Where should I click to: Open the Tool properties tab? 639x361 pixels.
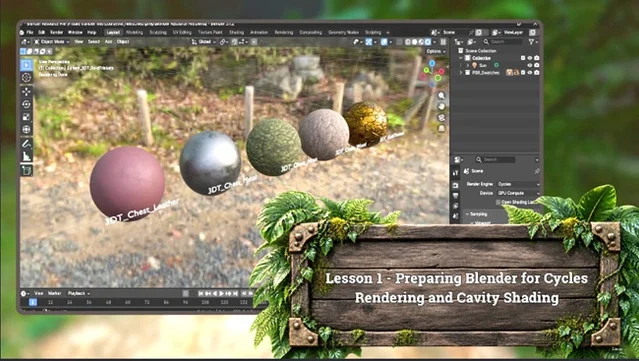(456, 173)
